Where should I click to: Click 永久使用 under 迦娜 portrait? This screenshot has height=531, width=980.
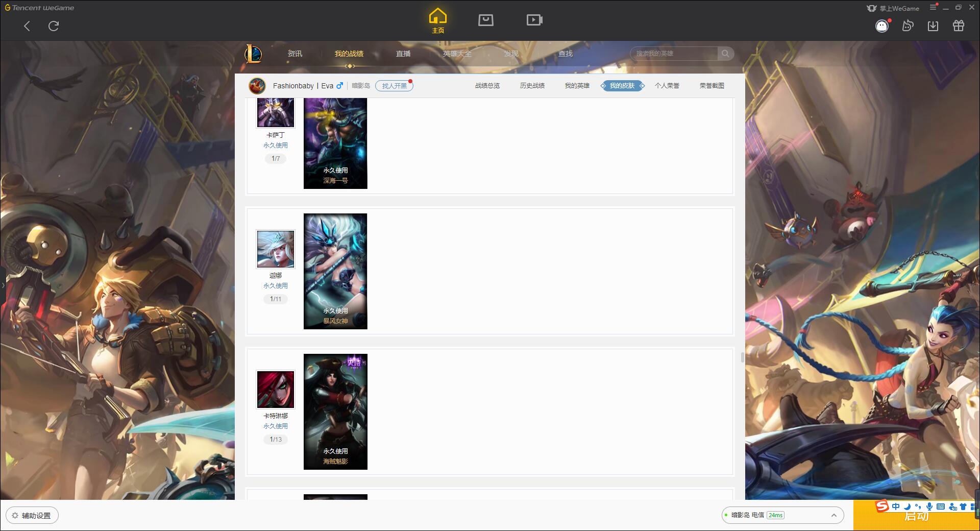(x=276, y=286)
